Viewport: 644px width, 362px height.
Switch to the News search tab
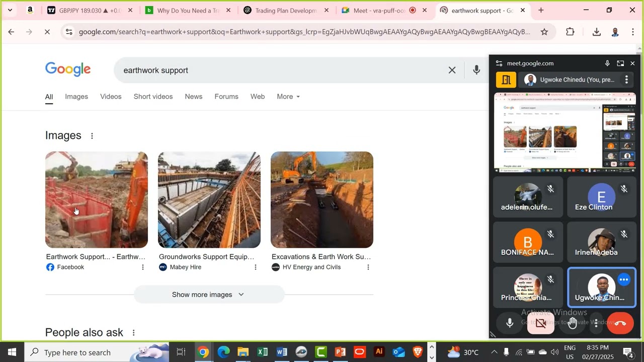point(194,97)
